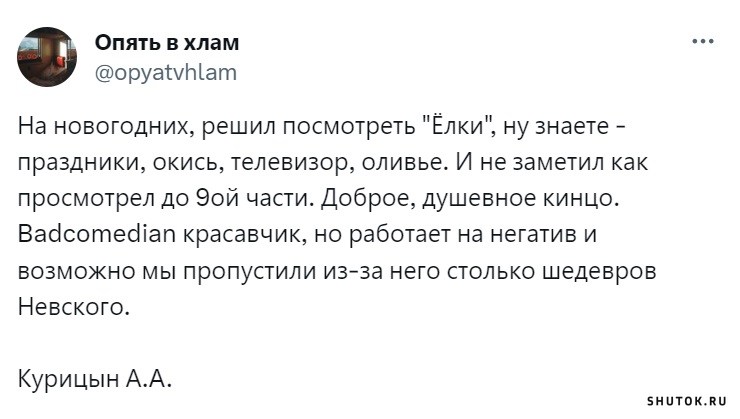Screen dimensions: 740x419
Task: Open the «Опять в хлам» profile name
Action: (x=167, y=43)
